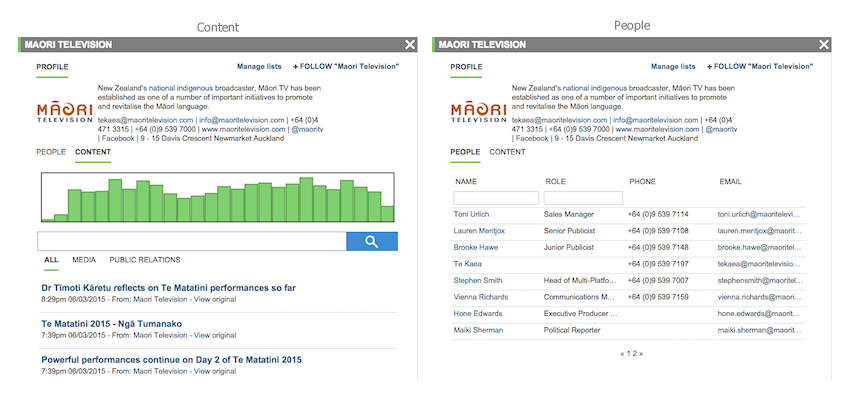
Task: Select PROFILE tab in People panel
Action: (466, 67)
